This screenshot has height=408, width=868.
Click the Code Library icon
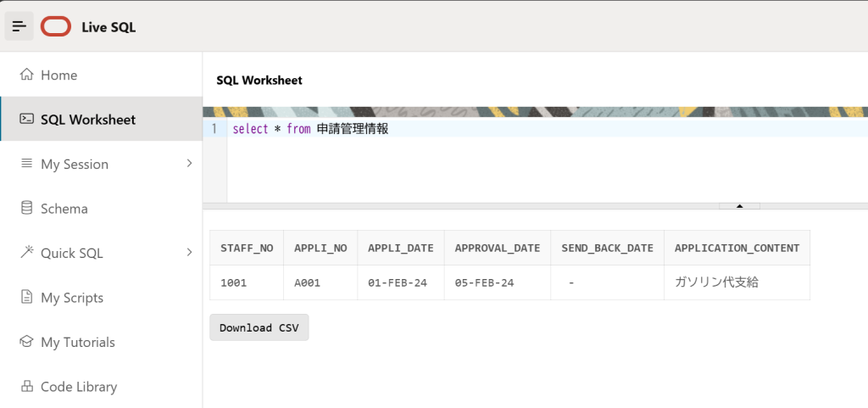(26, 387)
